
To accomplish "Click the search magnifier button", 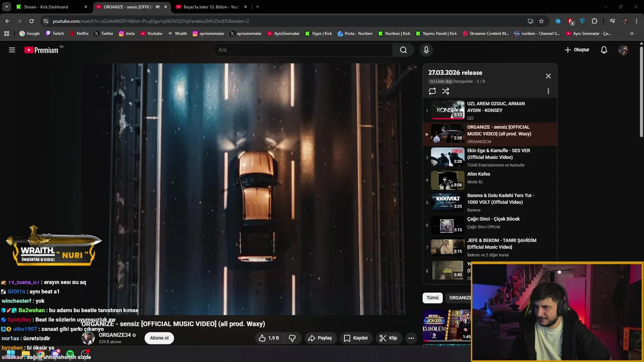I will [404, 50].
